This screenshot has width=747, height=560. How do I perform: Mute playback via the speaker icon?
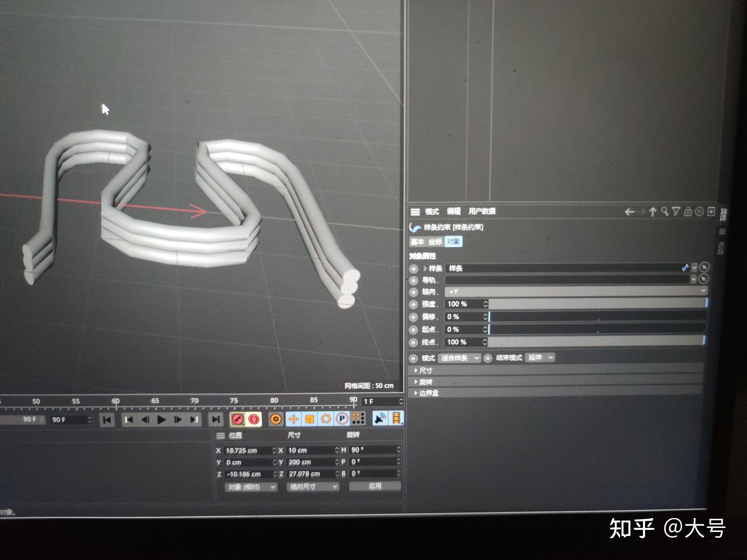380,418
